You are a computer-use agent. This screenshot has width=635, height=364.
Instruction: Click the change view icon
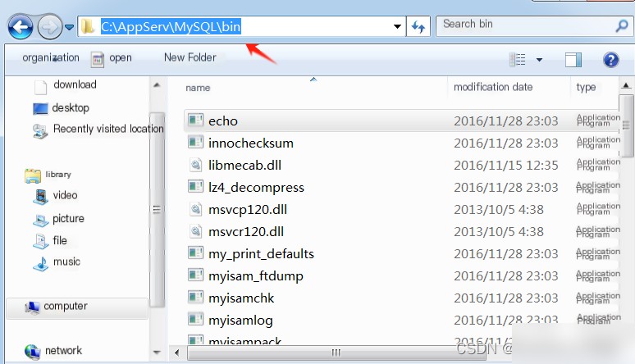pyautogui.click(x=518, y=60)
